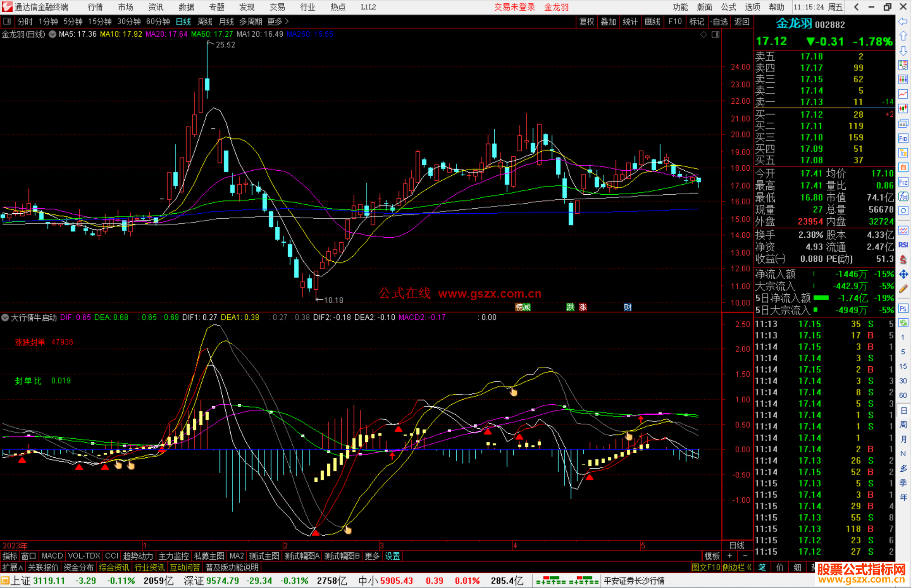The width and height of the screenshot is (911, 588).
Task: Click the candlestick chart icon in the sidebar
Action: (903, 109)
